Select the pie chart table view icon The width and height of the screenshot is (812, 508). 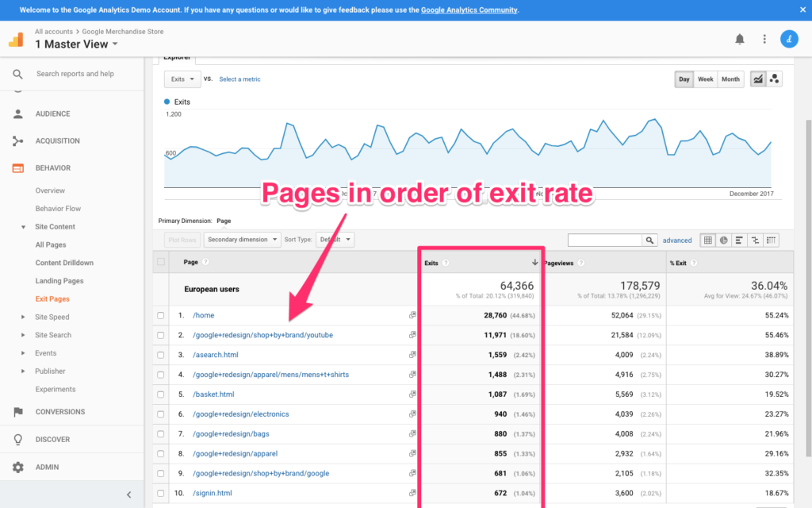tap(723, 240)
